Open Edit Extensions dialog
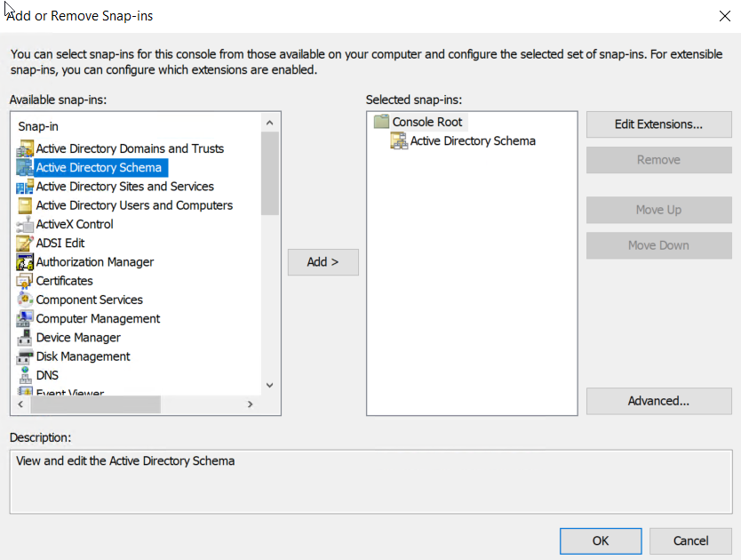Viewport: 741px width, 560px height. click(658, 124)
